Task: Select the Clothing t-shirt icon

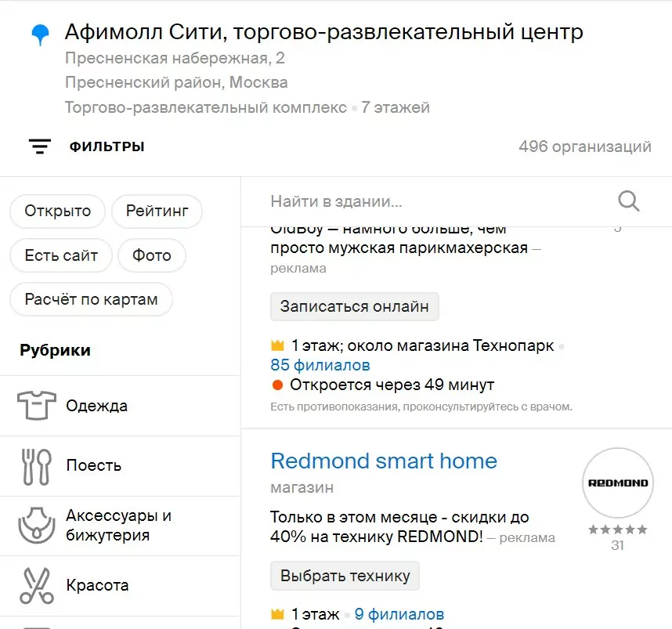Action: (x=38, y=406)
